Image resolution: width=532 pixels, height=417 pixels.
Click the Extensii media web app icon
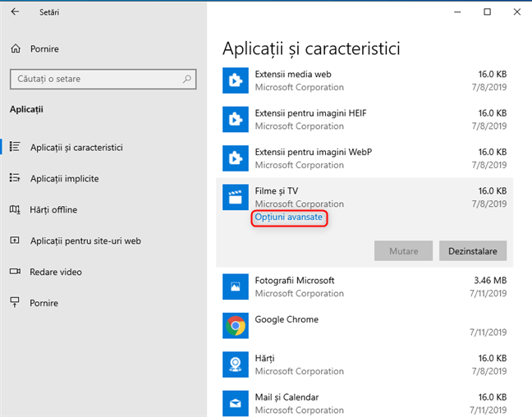click(236, 80)
